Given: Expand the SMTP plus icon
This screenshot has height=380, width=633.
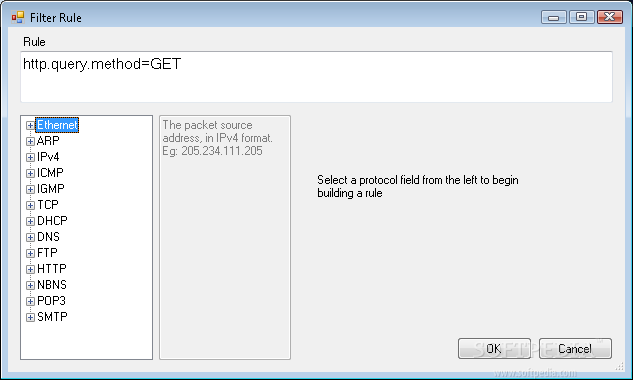Looking at the screenshot, I should click(30, 317).
